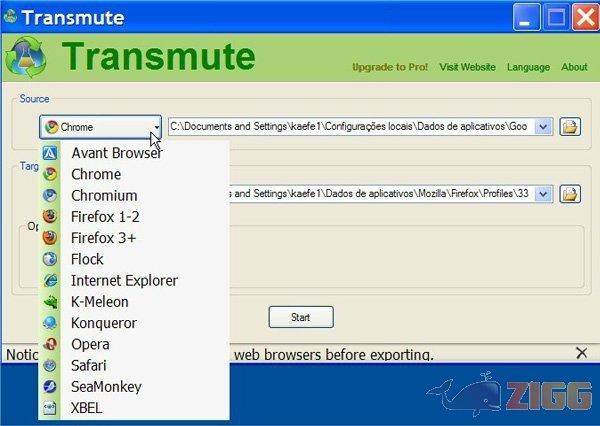Choose Chrome entry in the browser list
600x426 pixels.
point(134,174)
